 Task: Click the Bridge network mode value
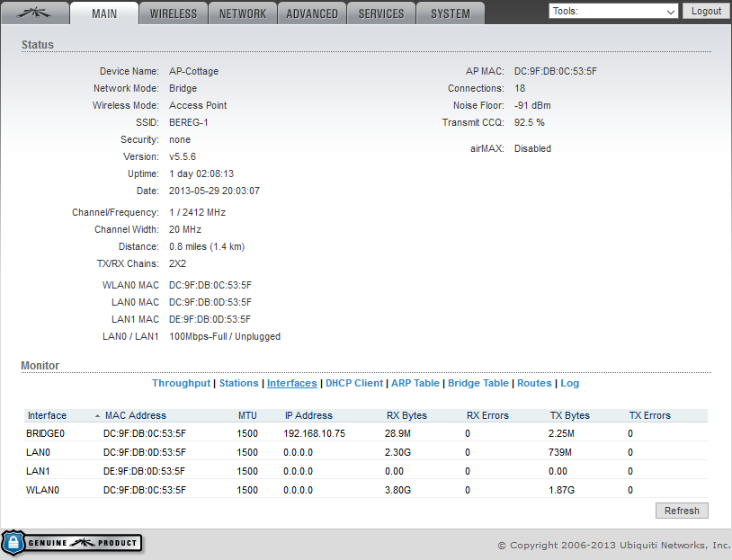183,88
